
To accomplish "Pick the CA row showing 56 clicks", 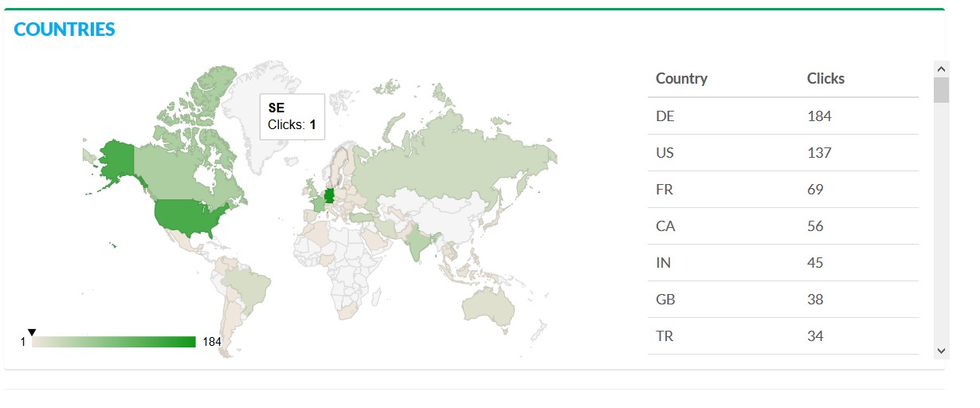I will coord(782,226).
